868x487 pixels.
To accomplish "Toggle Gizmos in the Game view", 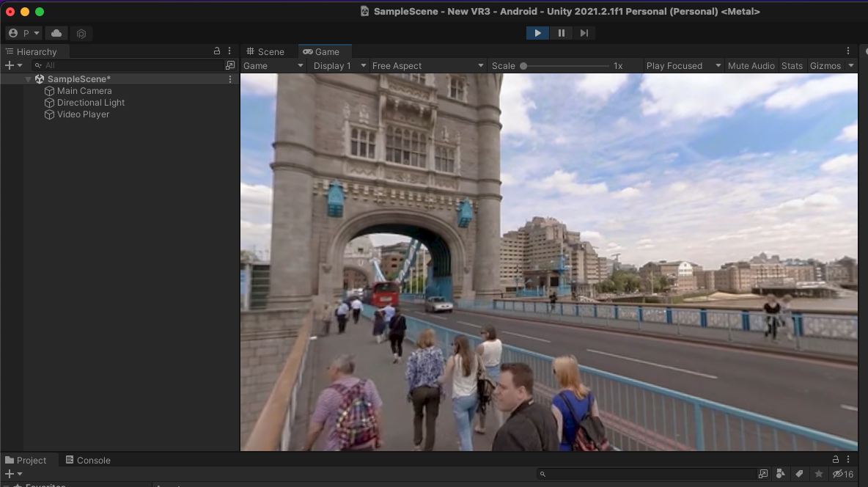I will pos(825,65).
